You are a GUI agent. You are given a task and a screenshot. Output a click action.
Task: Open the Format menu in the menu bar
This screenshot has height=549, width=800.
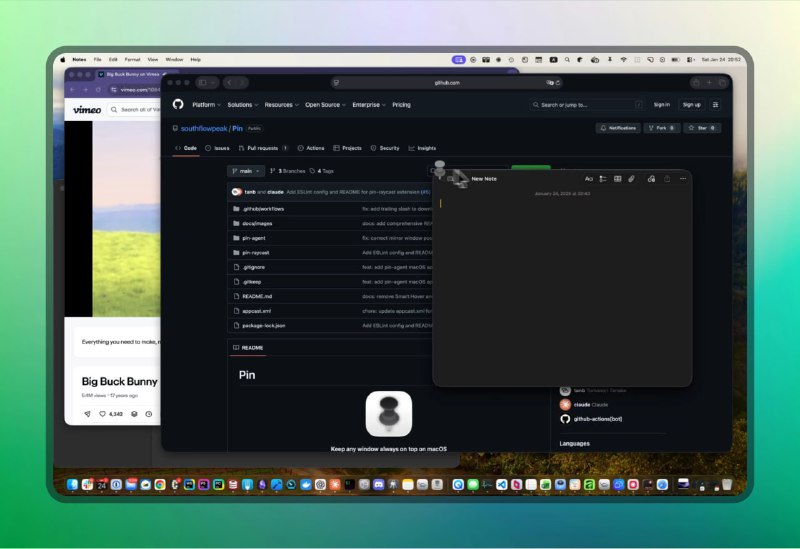click(132, 60)
